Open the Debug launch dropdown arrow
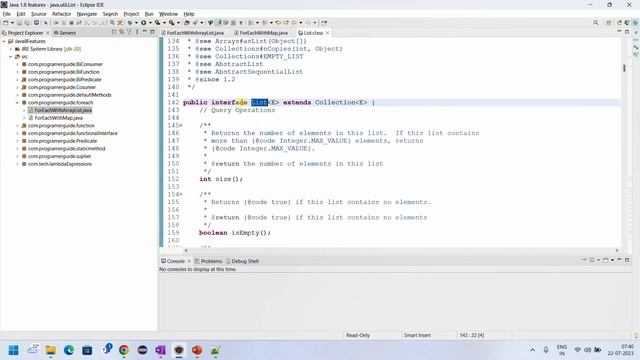Screen dimensions: 640x360 pos(136,23)
